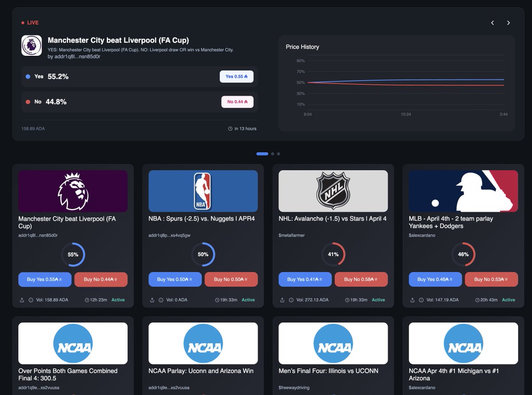The image size is (532, 395).
Task: Click the red LIVE indicator
Action: coord(30,23)
